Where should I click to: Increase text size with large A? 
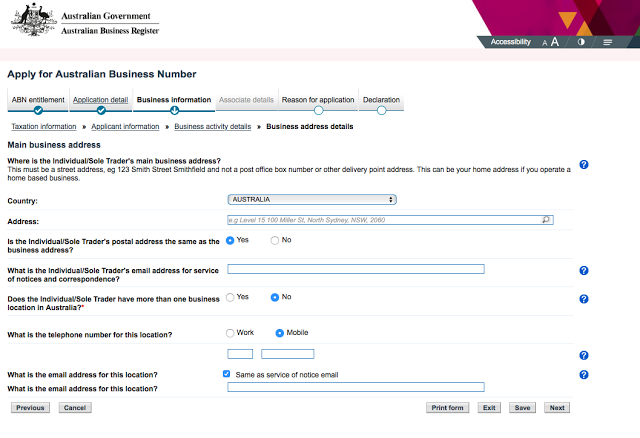tap(555, 42)
